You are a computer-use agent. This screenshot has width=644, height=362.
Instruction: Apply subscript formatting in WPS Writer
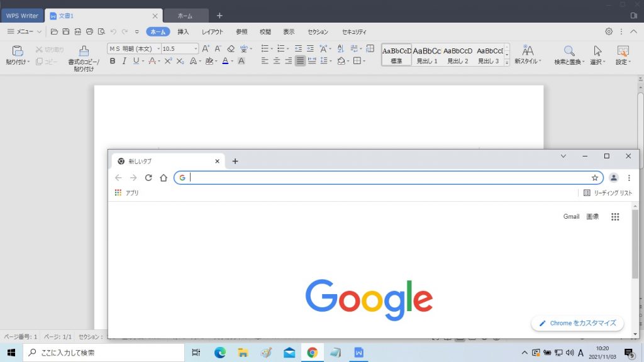coord(180,61)
